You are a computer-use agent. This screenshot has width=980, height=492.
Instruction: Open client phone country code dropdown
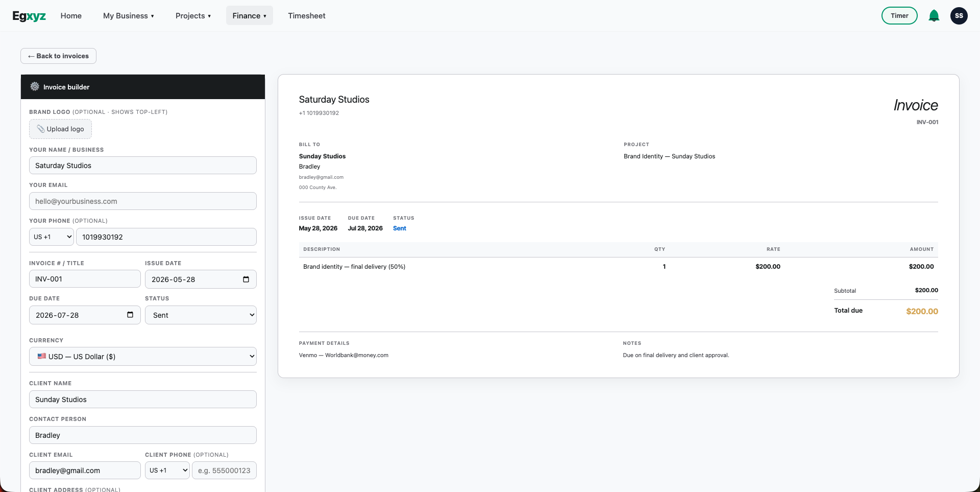click(x=167, y=471)
